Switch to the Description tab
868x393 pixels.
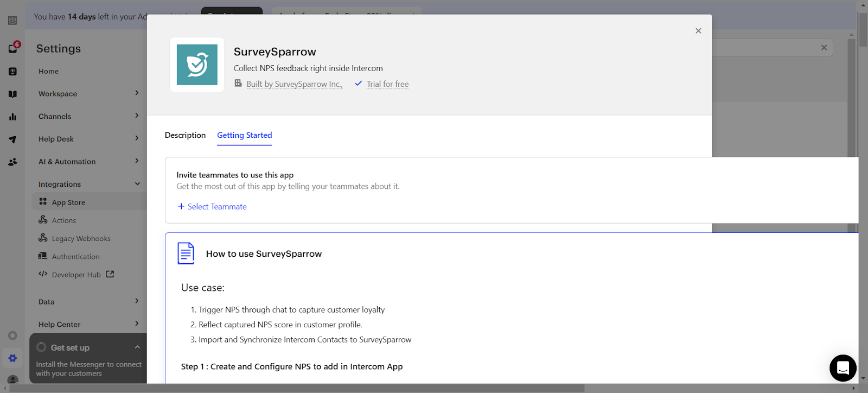point(185,135)
